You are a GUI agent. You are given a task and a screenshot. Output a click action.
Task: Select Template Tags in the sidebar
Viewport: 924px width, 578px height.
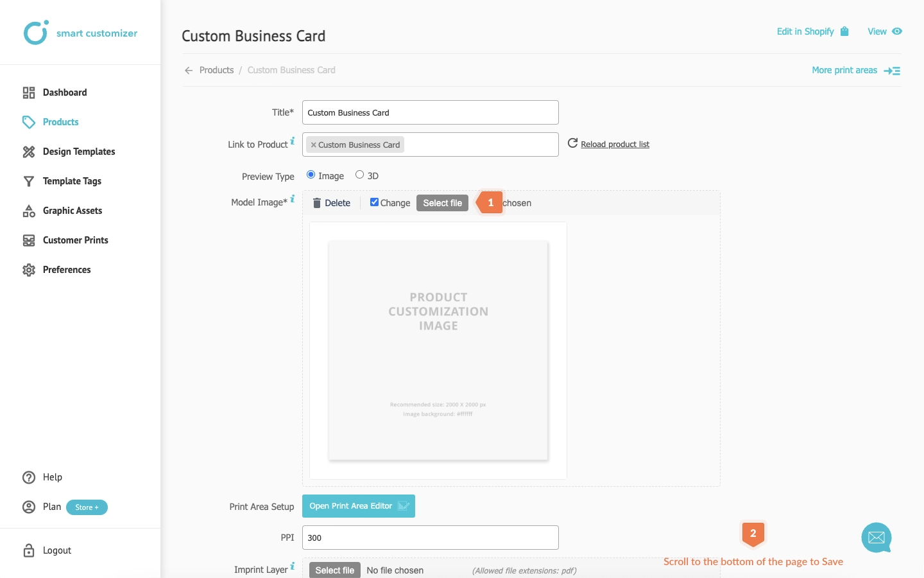coord(71,181)
